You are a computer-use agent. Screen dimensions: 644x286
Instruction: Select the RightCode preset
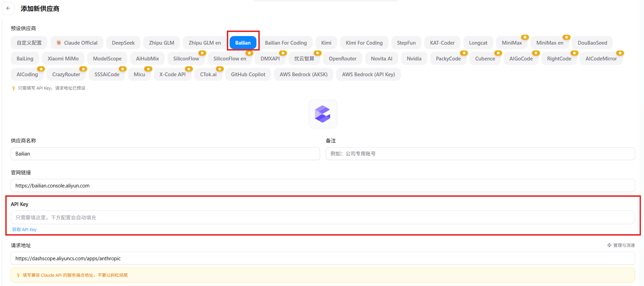click(x=559, y=59)
